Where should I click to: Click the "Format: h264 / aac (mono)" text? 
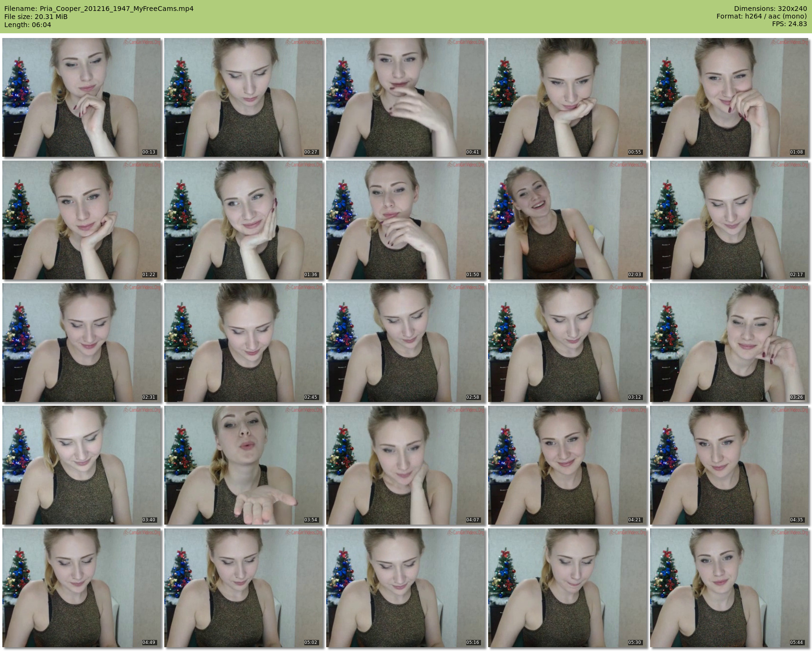pyautogui.click(x=762, y=17)
